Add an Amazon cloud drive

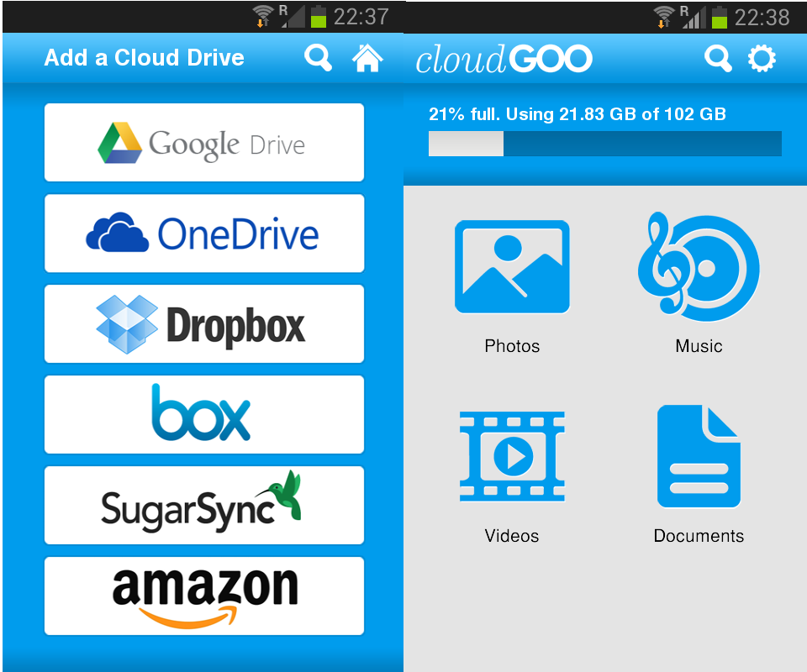click(204, 596)
